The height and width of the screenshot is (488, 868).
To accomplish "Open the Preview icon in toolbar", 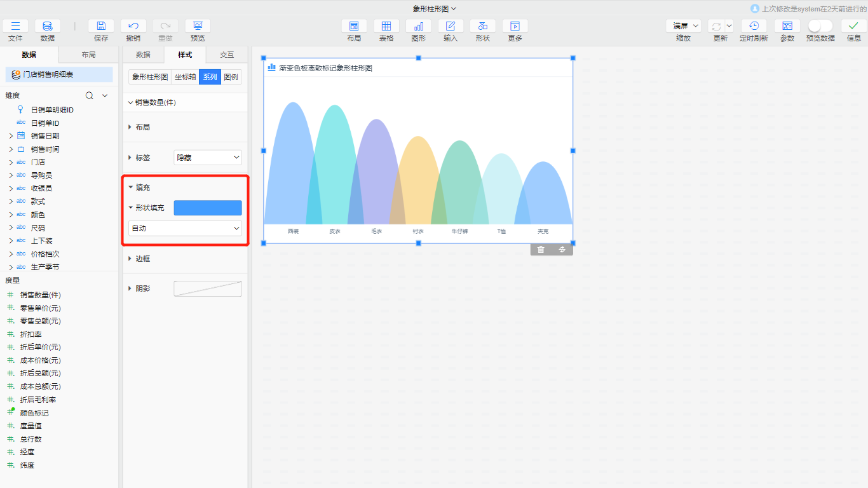I will pos(198,26).
